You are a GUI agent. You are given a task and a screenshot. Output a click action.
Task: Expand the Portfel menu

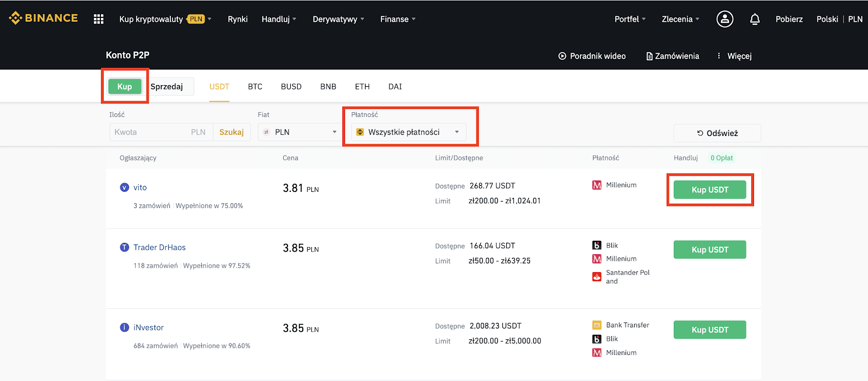(x=630, y=19)
